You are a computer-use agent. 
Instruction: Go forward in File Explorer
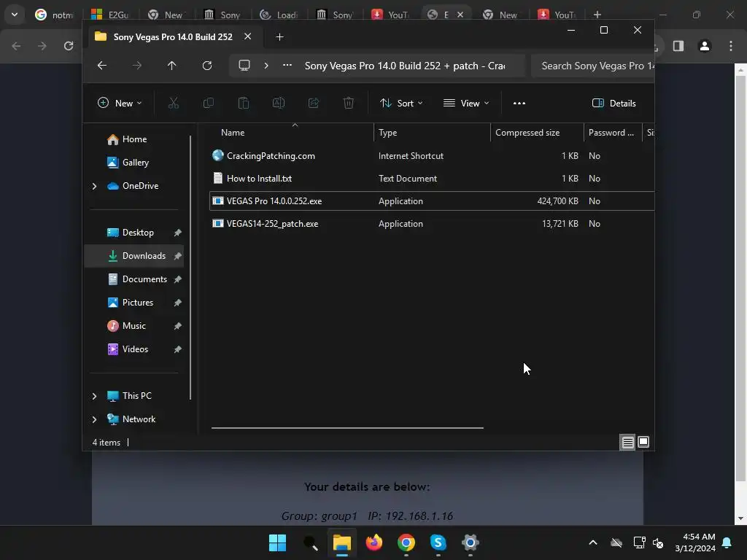click(x=136, y=65)
